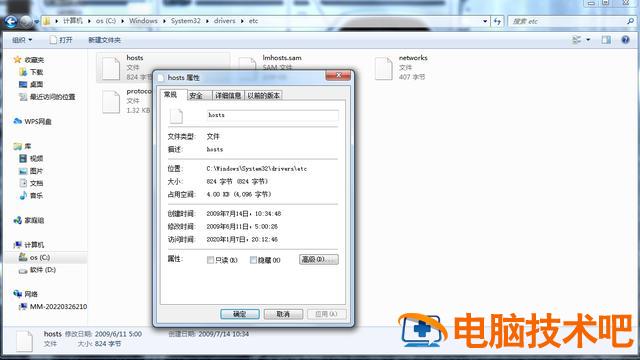640x360 pixels.
Task: Click the location path C:\Windows\System32\drivers\etc
Action: click(x=257, y=169)
